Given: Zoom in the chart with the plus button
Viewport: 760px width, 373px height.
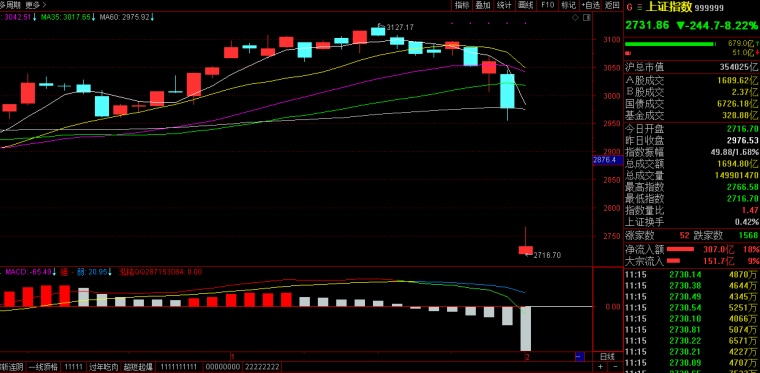Looking at the screenshot, I should pos(601,367).
